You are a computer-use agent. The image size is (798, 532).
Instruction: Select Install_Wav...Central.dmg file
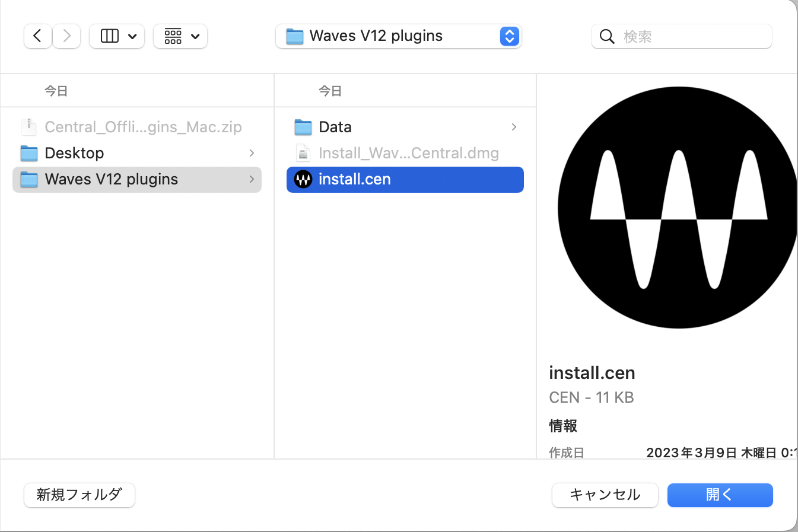click(405, 153)
